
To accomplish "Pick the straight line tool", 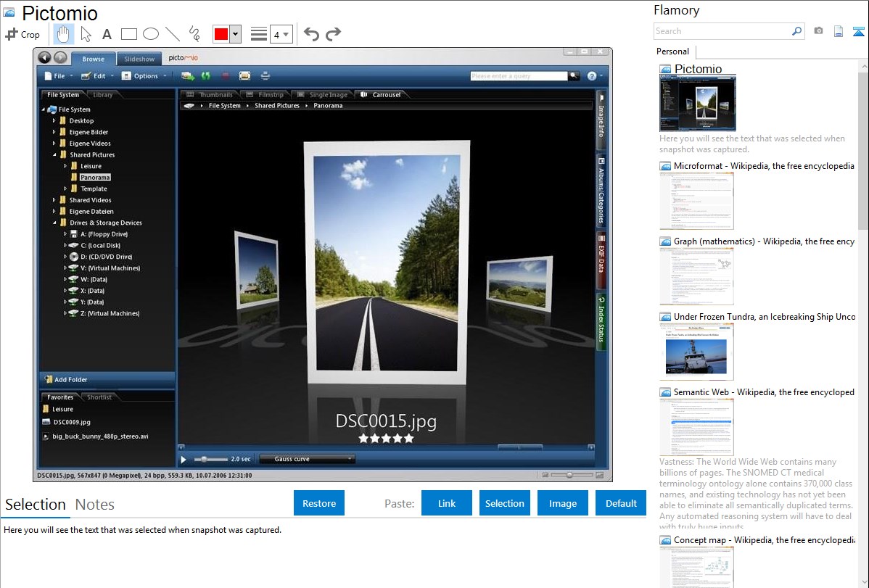I will click(173, 34).
